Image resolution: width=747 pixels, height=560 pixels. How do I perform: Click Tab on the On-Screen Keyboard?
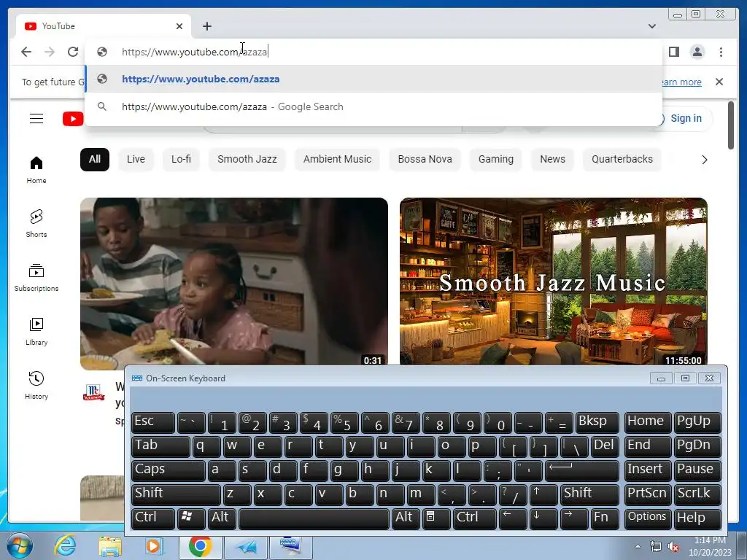tap(160, 446)
